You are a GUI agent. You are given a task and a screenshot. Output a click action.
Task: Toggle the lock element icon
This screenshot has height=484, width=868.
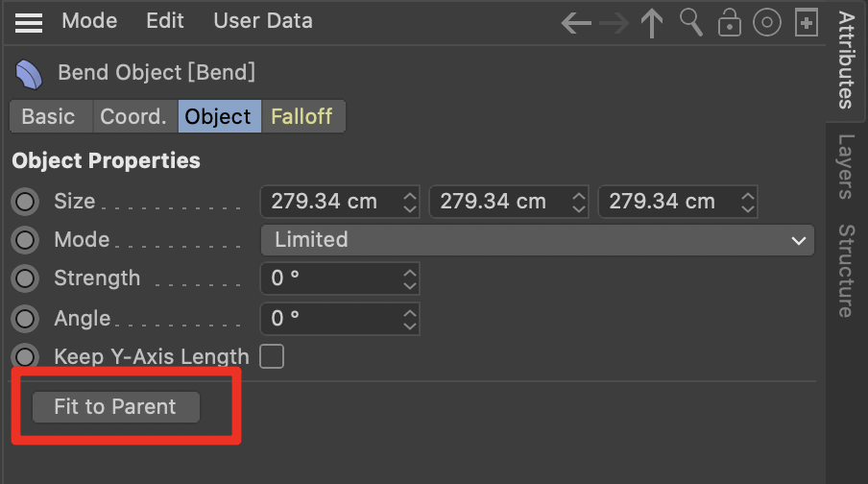730,23
